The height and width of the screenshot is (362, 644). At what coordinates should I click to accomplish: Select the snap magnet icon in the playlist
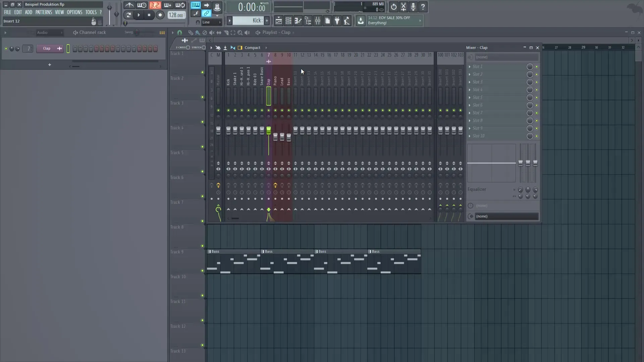[180, 33]
